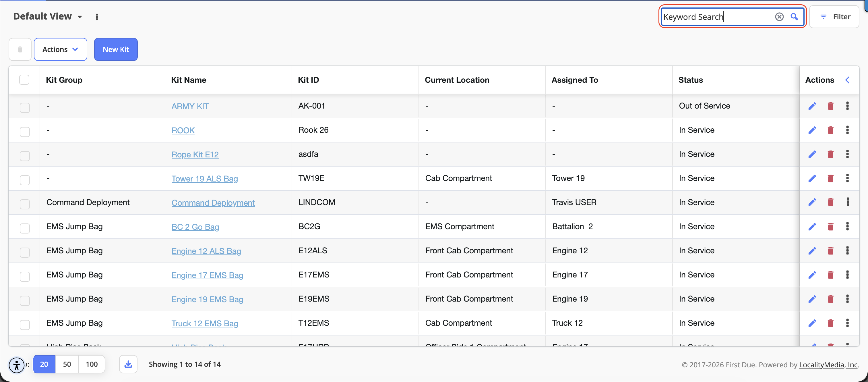Image resolution: width=868 pixels, height=382 pixels.
Task: Select the BC 2 Go Bag row checkbox
Action: 25,228
